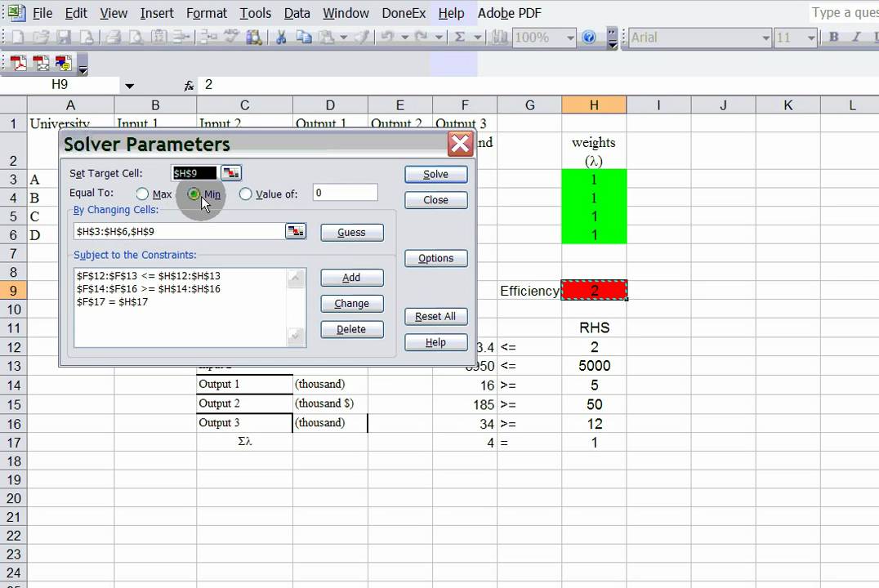Click the Set Target Cell input field
This screenshot has height=588, width=879.
pos(194,173)
